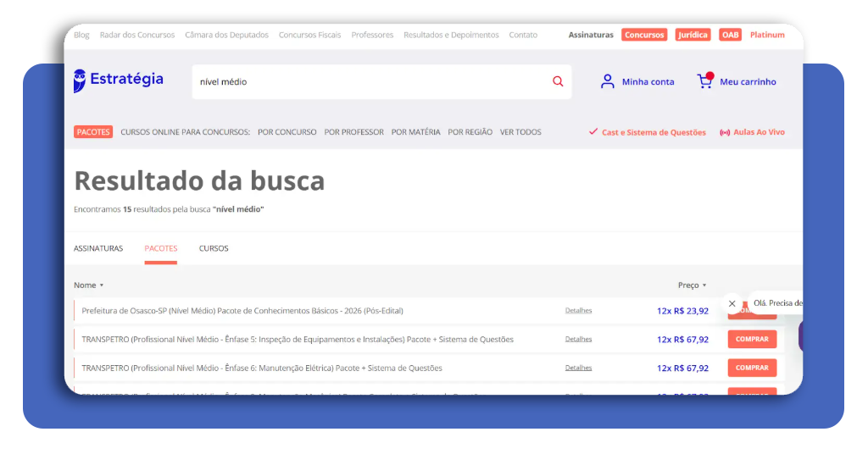Sort results by Nome dropdown arrow
Screen dimensions: 868x454
click(102, 285)
